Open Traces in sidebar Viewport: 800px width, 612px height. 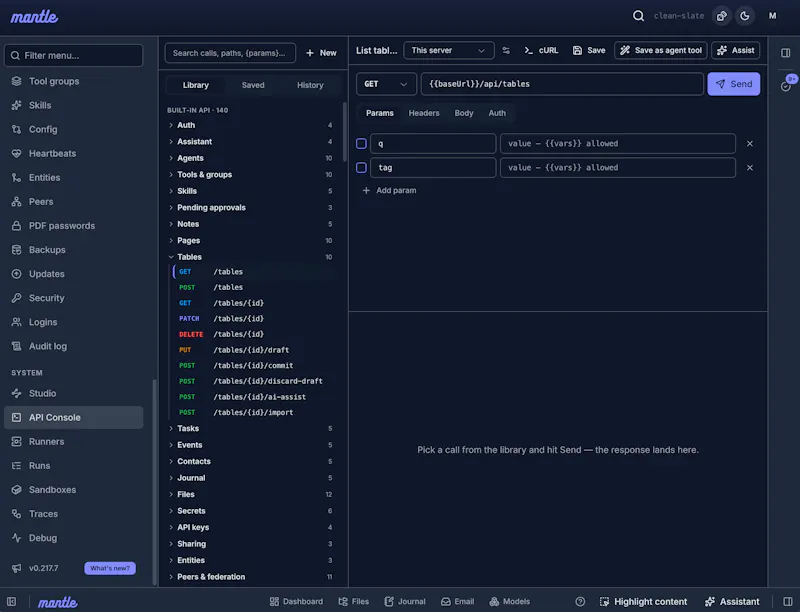coord(73,514)
